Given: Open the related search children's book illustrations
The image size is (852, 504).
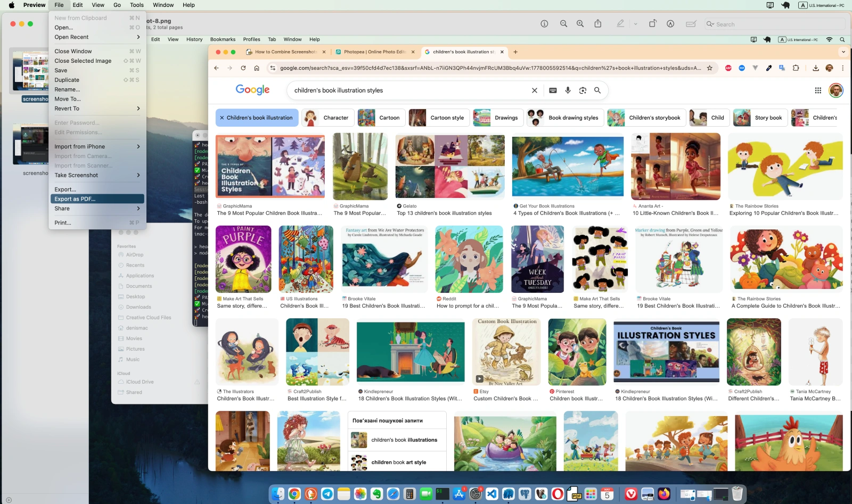Looking at the screenshot, I should pyautogui.click(x=397, y=440).
